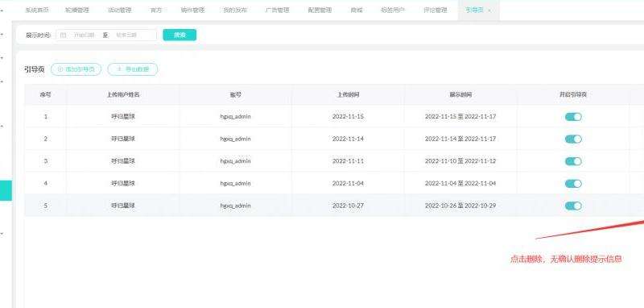Close the 引导页 tab with its x icon
Image resolution: width=644 pixels, height=308 pixels.
tap(489, 10)
